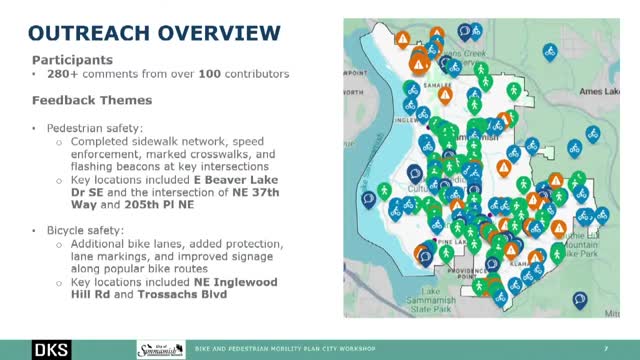Click the Feedback Themes heading

click(92, 100)
